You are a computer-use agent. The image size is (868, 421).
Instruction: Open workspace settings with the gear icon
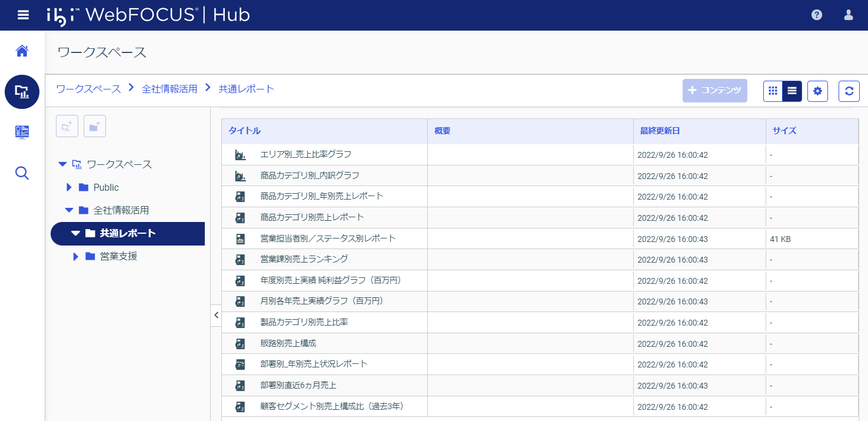(x=817, y=91)
